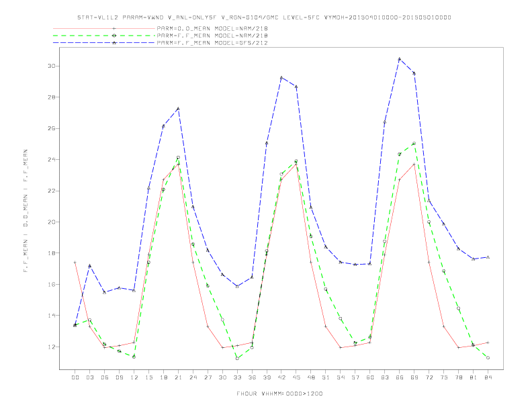Click y-axis tick label 30
Screen dimensions: 532x411
click(x=51, y=66)
